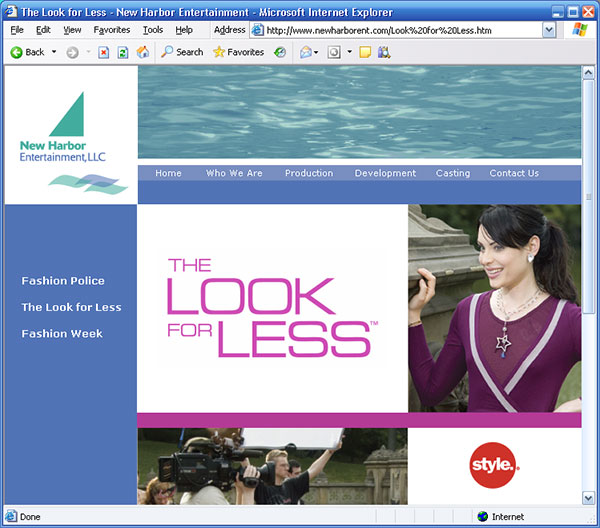Open the Favorites menu
The image size is (600, 528).
(112, 30)
